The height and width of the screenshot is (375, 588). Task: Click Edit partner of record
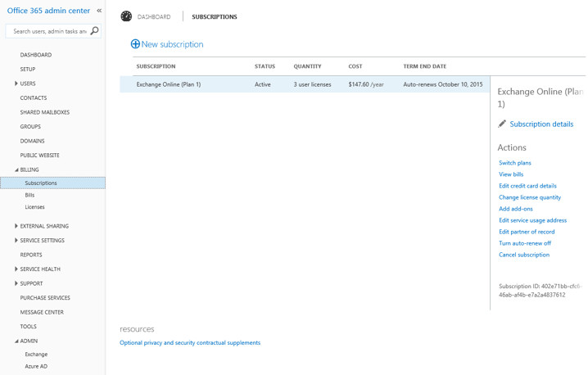[527, 232]
